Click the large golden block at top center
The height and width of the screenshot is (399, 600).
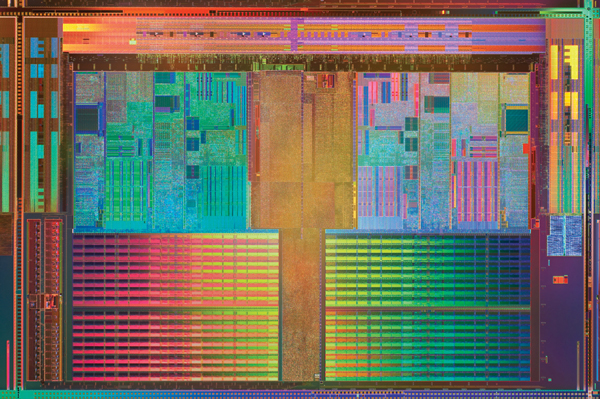(x=302, y=150)
